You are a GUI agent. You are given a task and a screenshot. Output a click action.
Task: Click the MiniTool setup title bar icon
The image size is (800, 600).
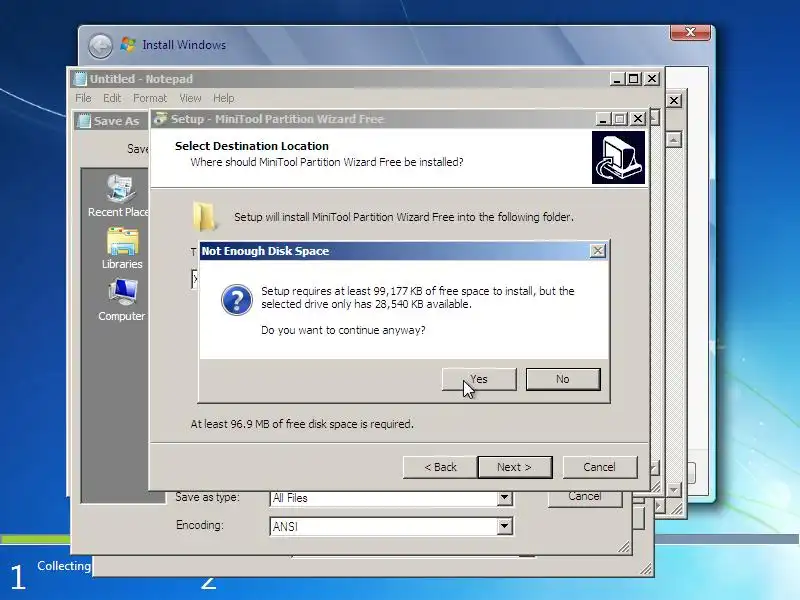click(x=160, y=119)
